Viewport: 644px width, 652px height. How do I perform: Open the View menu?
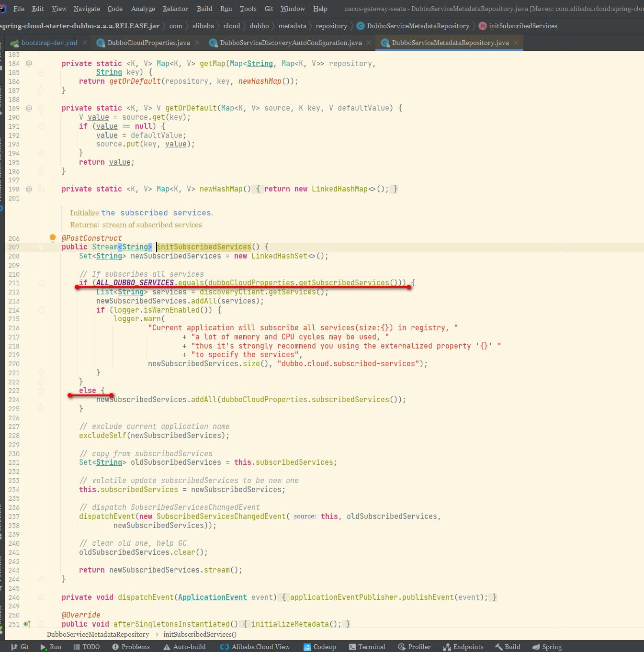click(59, 9)
